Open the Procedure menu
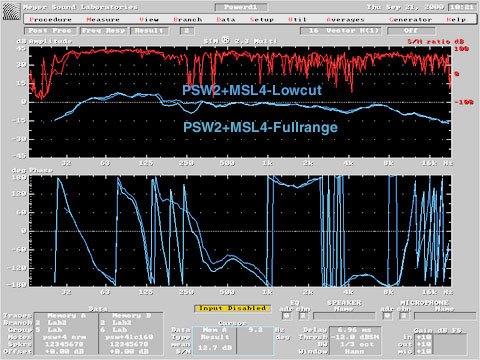Viewport: 480px width, 360px height. [50, 20]
